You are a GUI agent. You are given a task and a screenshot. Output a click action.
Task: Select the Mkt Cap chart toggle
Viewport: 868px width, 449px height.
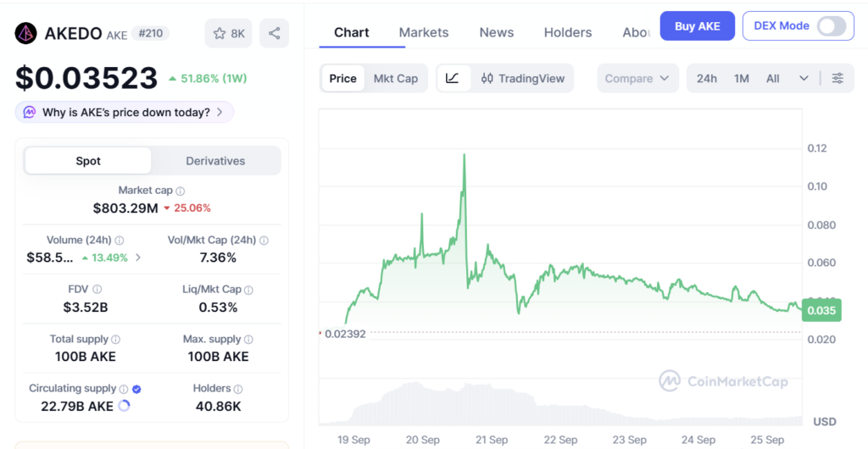pyautogui.click(x=396, y=79)
